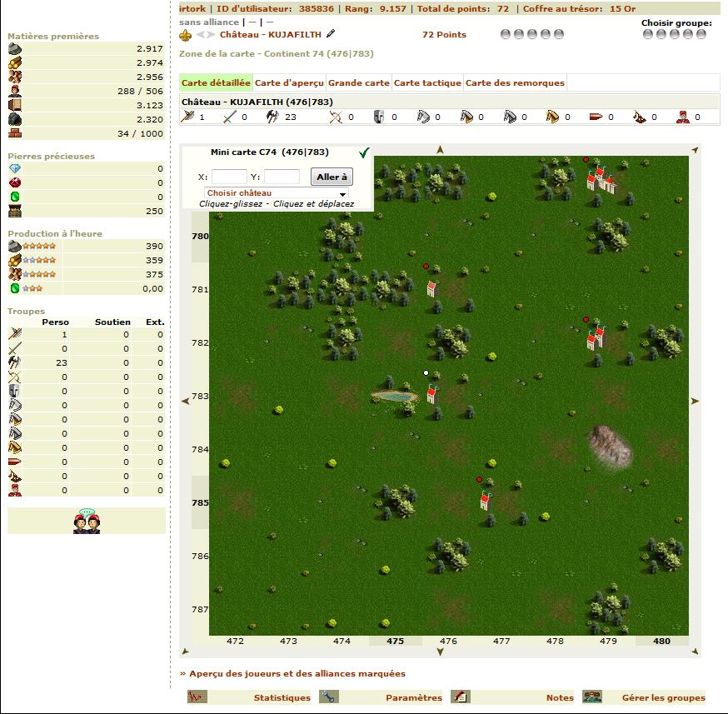
Task: Go to next château with right arrow
Action: [x=212, y=35]
